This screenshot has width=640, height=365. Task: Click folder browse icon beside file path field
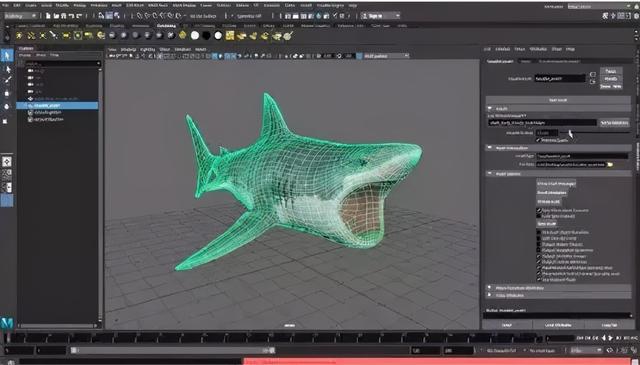tap(610, 164)
